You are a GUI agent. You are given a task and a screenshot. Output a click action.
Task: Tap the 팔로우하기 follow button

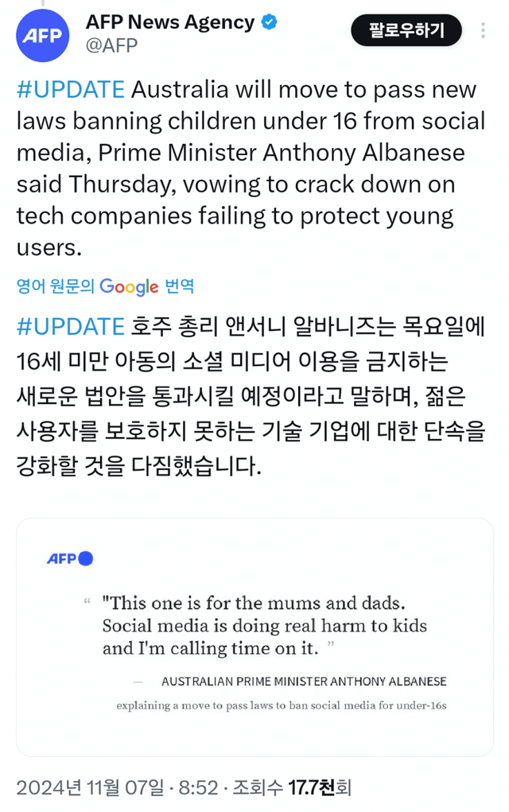(406, 31)
